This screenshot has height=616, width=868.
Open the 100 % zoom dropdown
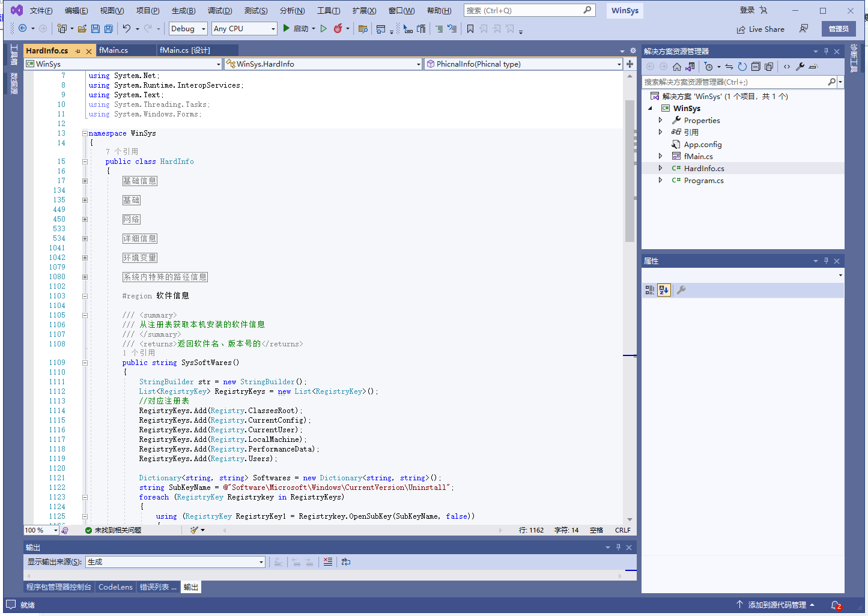pyautogui.click(x=41, y=530)
